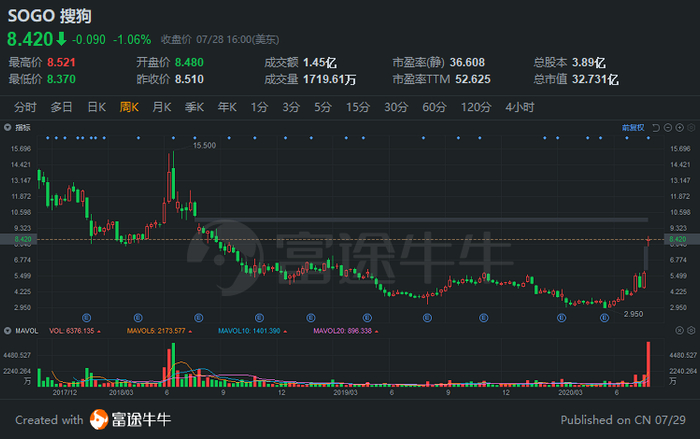Switch to the 分时 intraday tab
The height and width of the screenshot is (439, 700).
click(25, 107)
